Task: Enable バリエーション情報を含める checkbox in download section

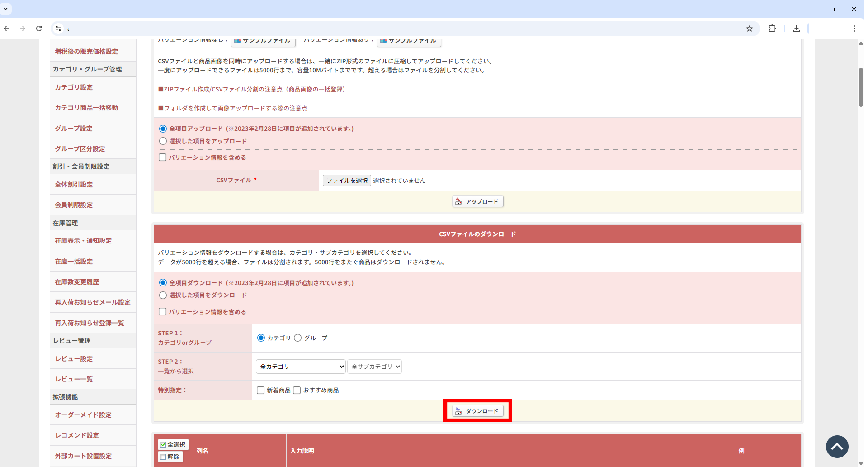Action: [163, 312]
